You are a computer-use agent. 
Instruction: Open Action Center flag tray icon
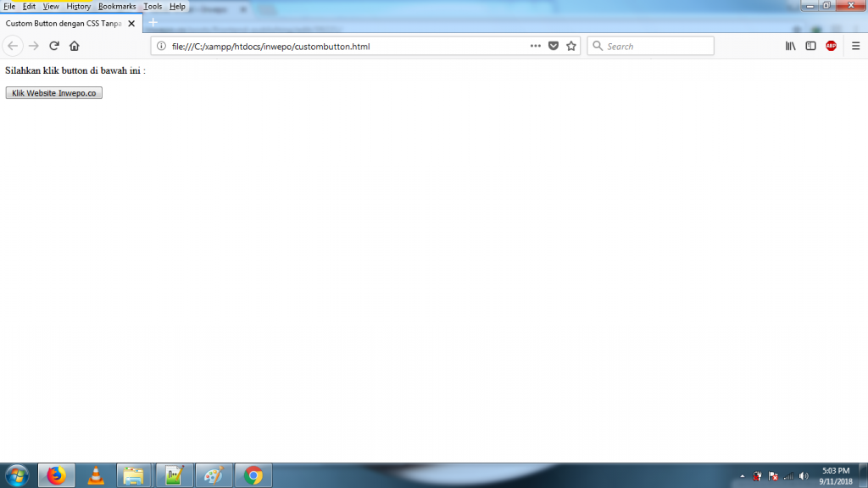[x=773, y=476]
